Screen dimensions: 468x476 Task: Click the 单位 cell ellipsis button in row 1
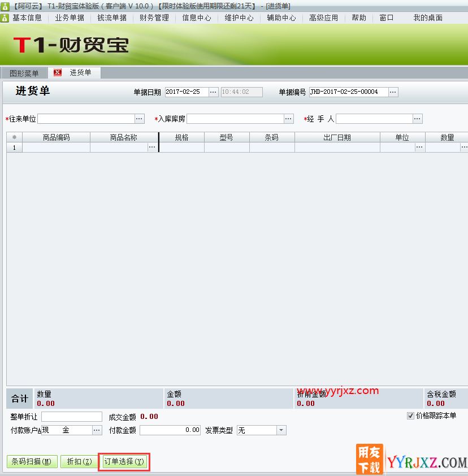(419, 147)
